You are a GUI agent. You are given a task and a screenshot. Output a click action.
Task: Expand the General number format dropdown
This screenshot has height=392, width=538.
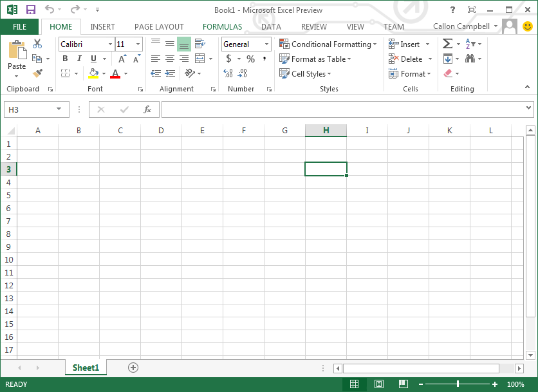pyautogui.click(x=266, y=44)
